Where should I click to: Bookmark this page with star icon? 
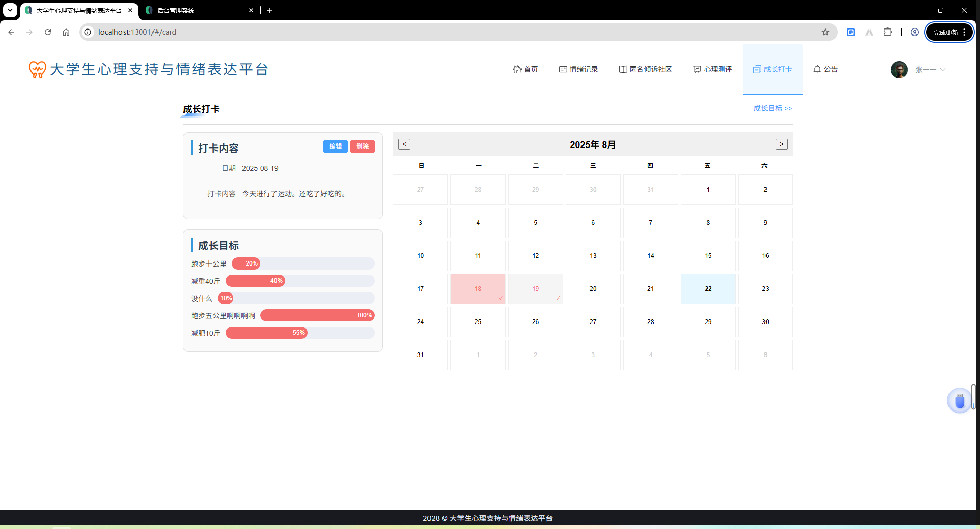point(825,32)
